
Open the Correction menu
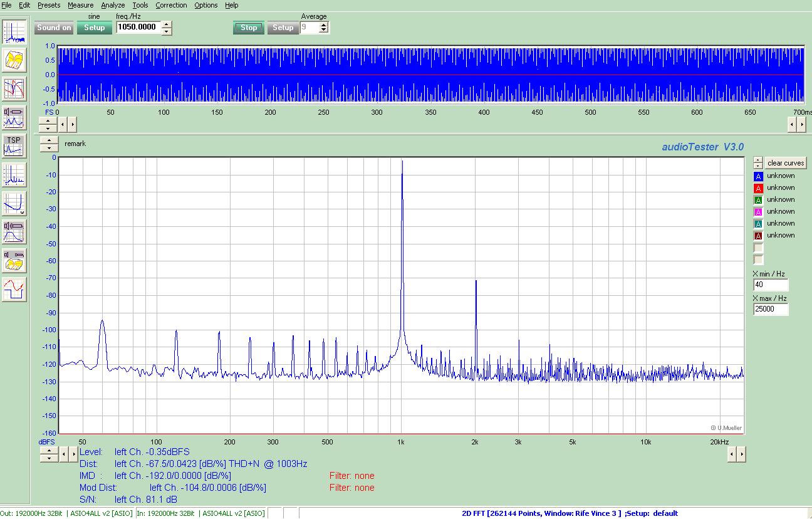pos(171,5)
